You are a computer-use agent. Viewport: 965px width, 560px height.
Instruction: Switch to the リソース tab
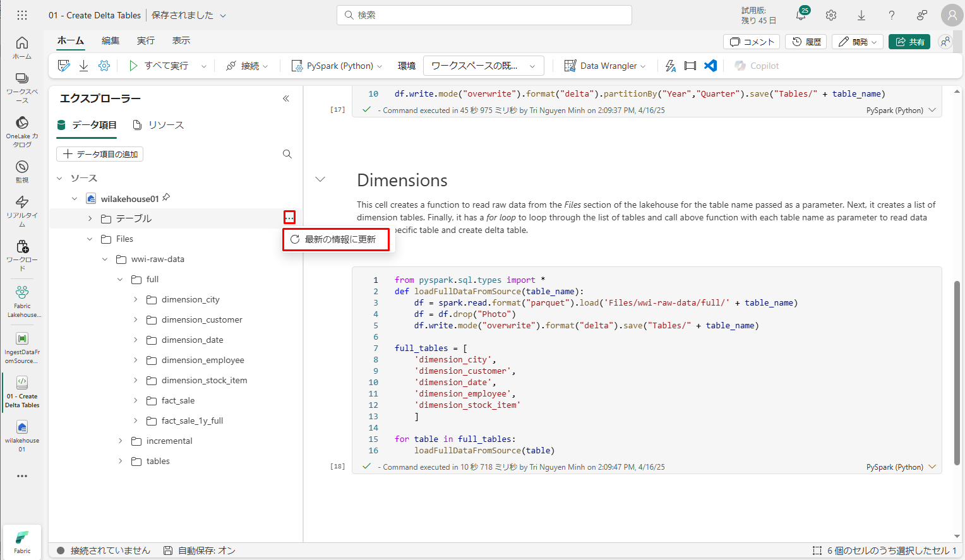[x=159, y=125]
